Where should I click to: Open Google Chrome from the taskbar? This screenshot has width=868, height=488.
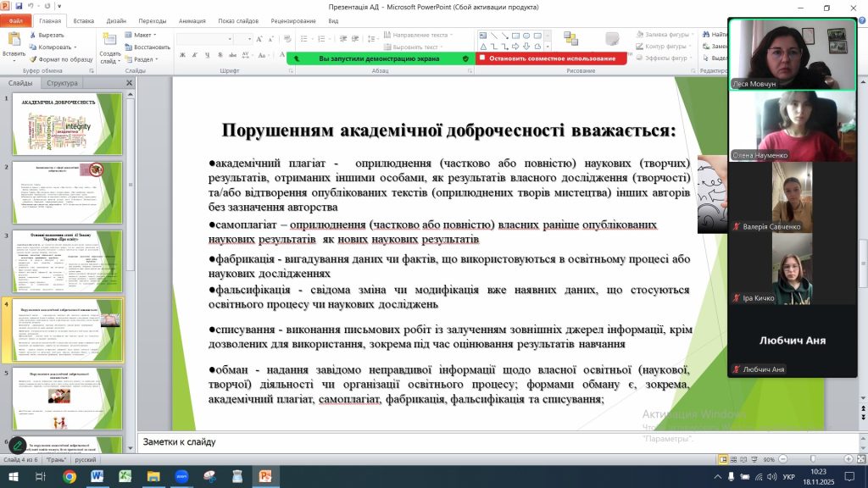coord(70,476)
